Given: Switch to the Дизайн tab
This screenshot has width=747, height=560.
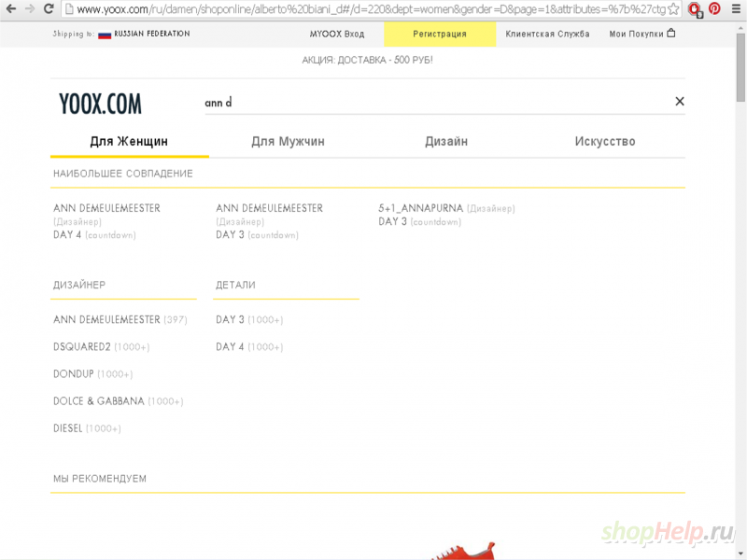Looking at the screenshot, I should (x=446, y=142).
